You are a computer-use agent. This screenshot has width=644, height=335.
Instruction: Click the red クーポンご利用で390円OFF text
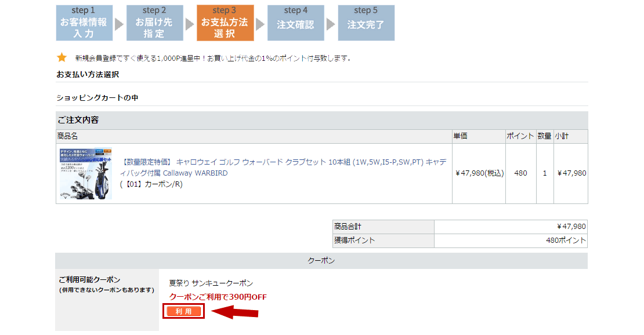click(218, 297)
